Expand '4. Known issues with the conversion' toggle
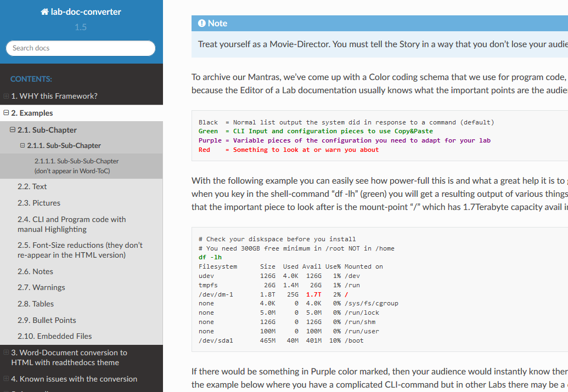Viewport: 568px width, 392px height. [6, 379]
